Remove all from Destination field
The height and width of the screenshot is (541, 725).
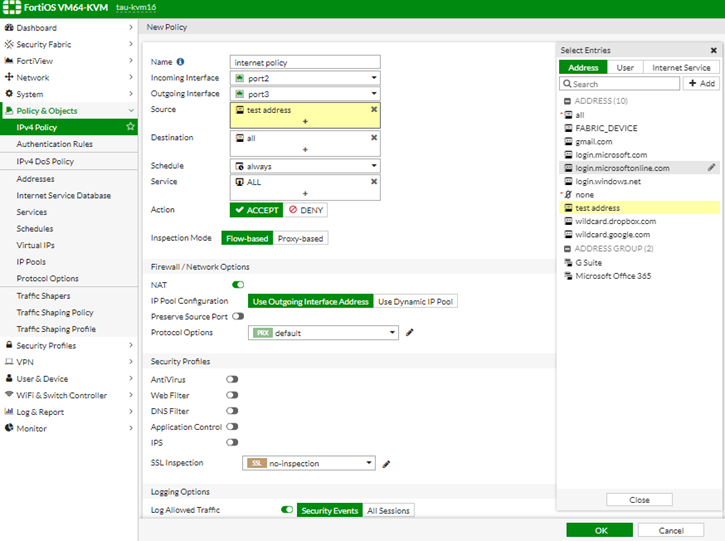point(374,138)
